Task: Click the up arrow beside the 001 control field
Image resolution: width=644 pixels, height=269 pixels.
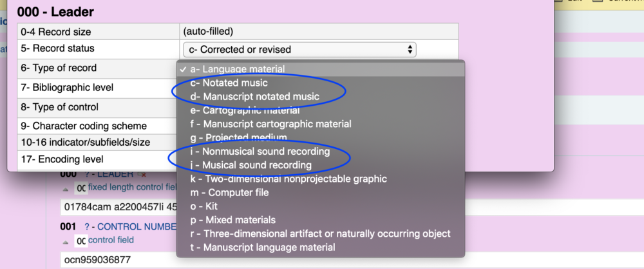Action: [x=66, y=240]
